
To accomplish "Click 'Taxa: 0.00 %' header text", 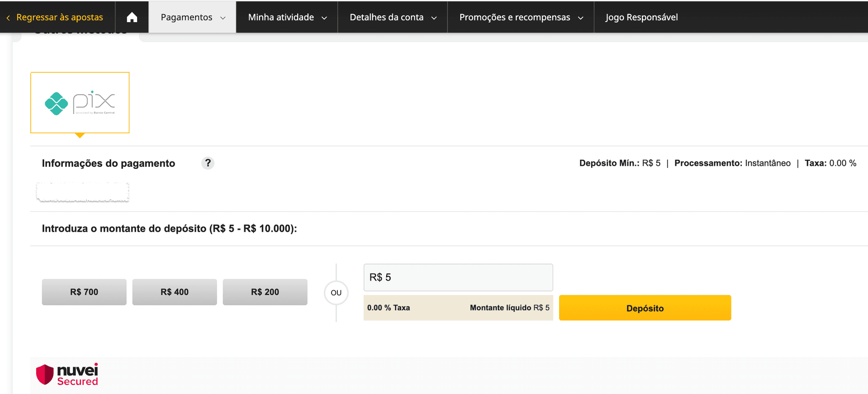I will [830, 163].
